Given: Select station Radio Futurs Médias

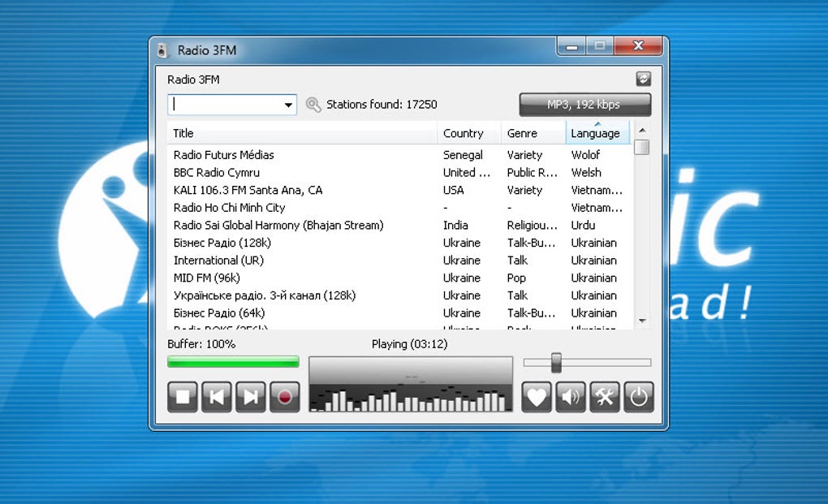Looking at the screenshot, I should 223,155.
